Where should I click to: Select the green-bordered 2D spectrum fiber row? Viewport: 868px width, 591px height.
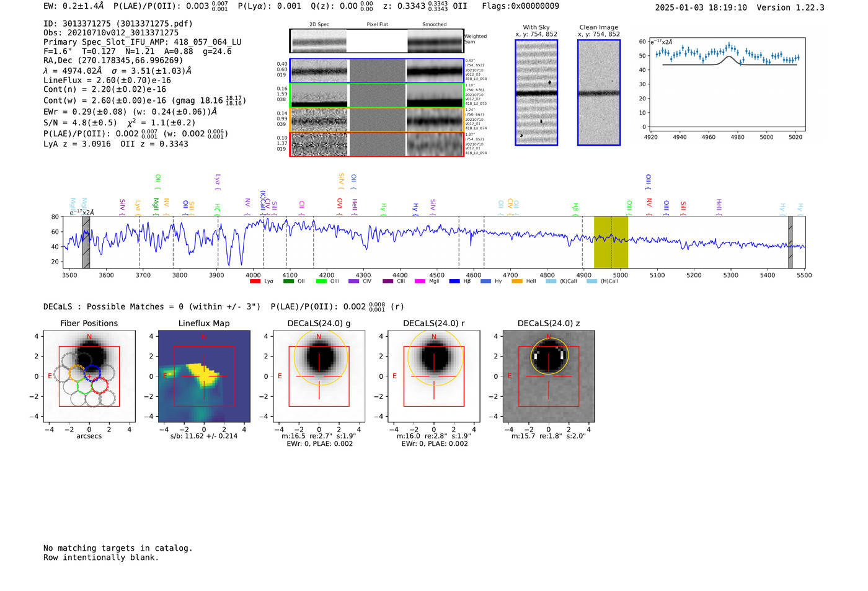[377, 96]
